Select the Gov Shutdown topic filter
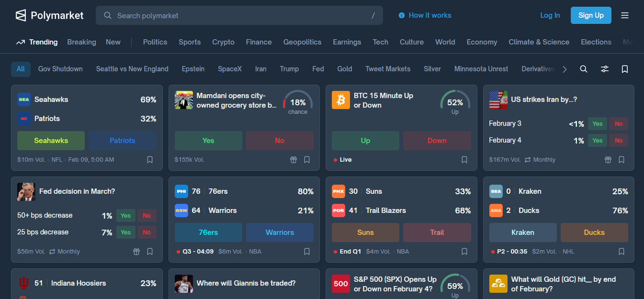Screen dimensions: 644x299 tap(61, 69)
